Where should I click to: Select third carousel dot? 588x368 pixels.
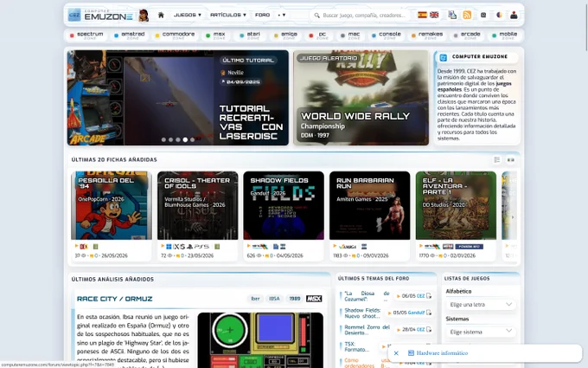pos(178,139)
